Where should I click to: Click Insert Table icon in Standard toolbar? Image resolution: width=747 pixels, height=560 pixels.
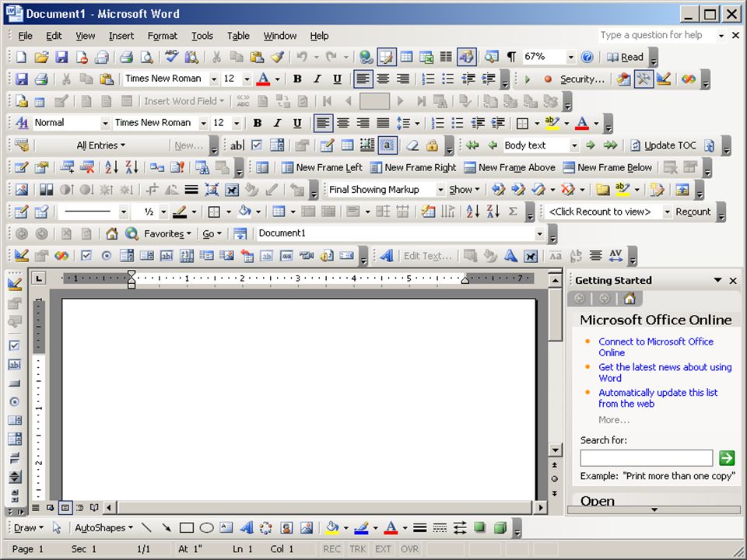(x=406, y=57)
